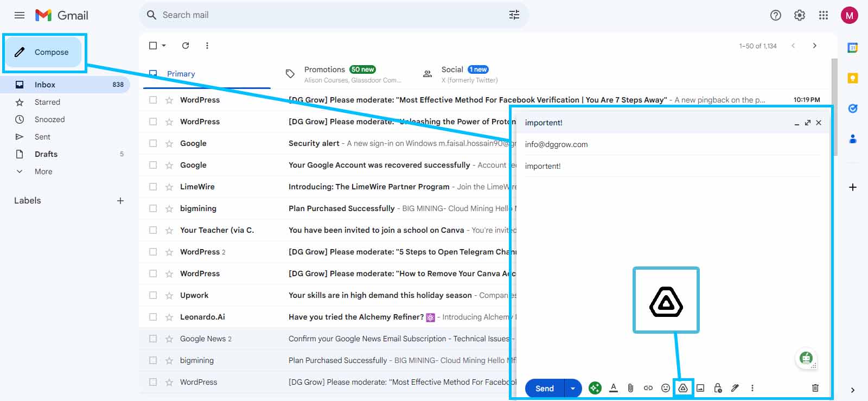Screen dimensions: 868x401
Task: Open Send options dropdown arrow
Action: pyautogui.click(x=573, y=388)
